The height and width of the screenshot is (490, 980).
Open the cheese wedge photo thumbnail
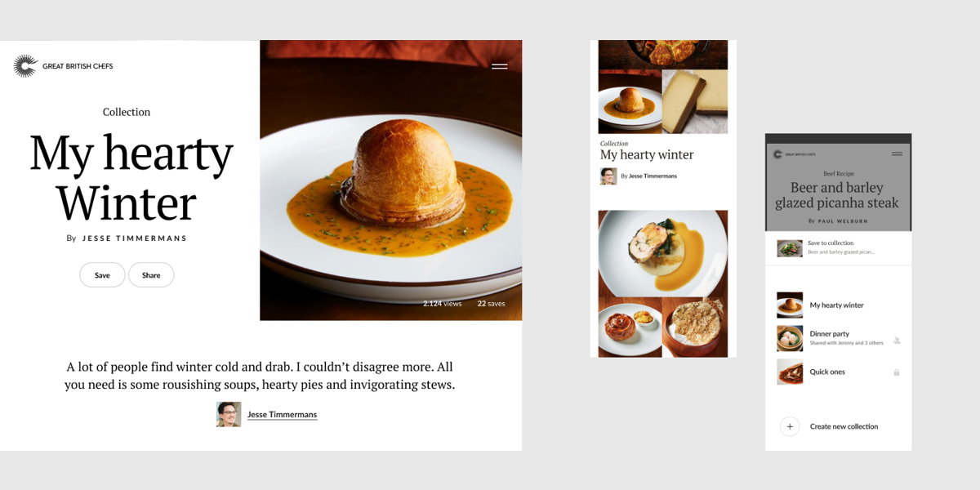[695, 101]
